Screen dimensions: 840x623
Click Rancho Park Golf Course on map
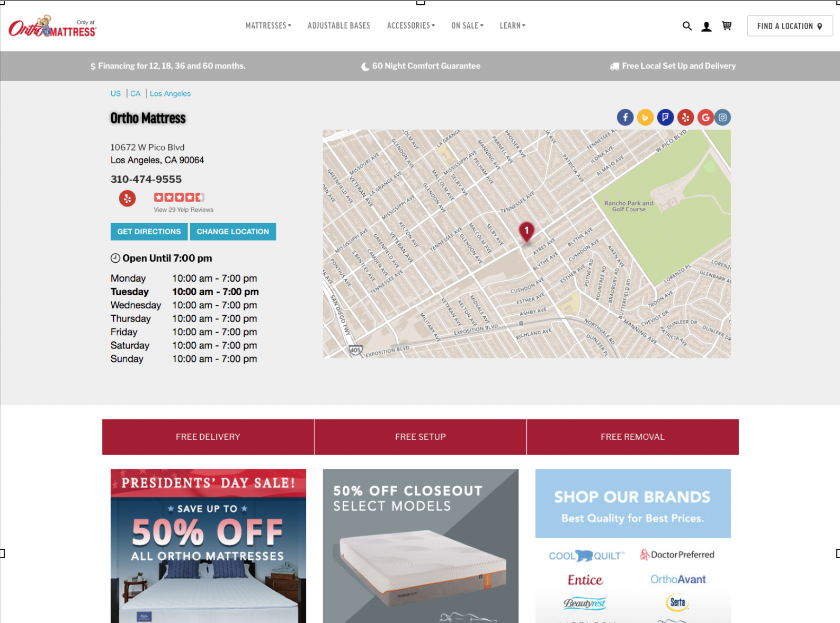coord(629,206)
